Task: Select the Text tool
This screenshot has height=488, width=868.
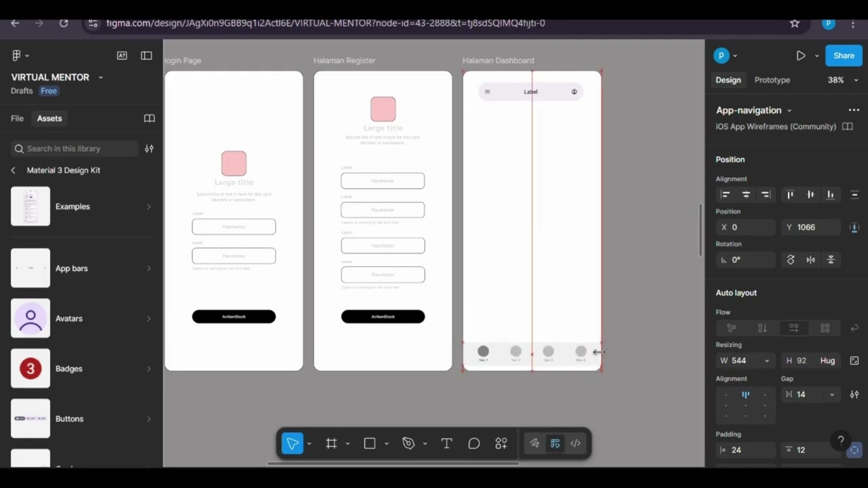Action: click(x=446, y=443)
